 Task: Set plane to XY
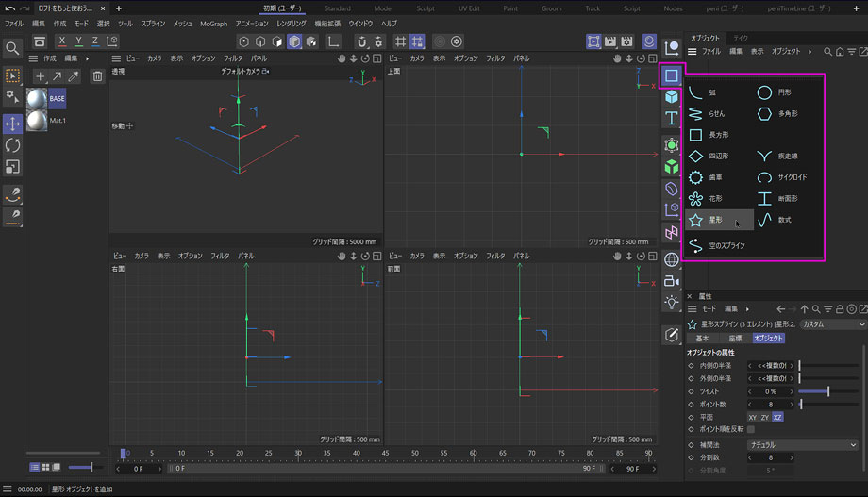tap(753, 417)
